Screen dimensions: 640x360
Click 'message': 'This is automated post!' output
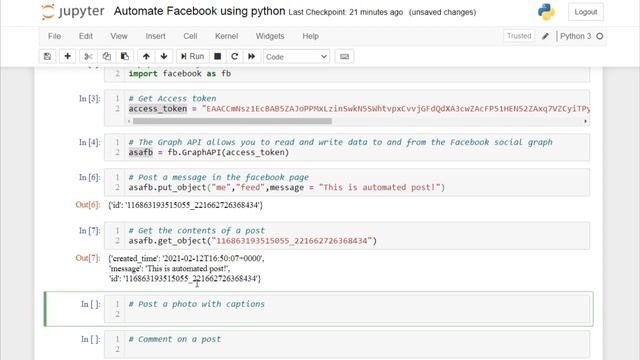click(x=169, y=269)
